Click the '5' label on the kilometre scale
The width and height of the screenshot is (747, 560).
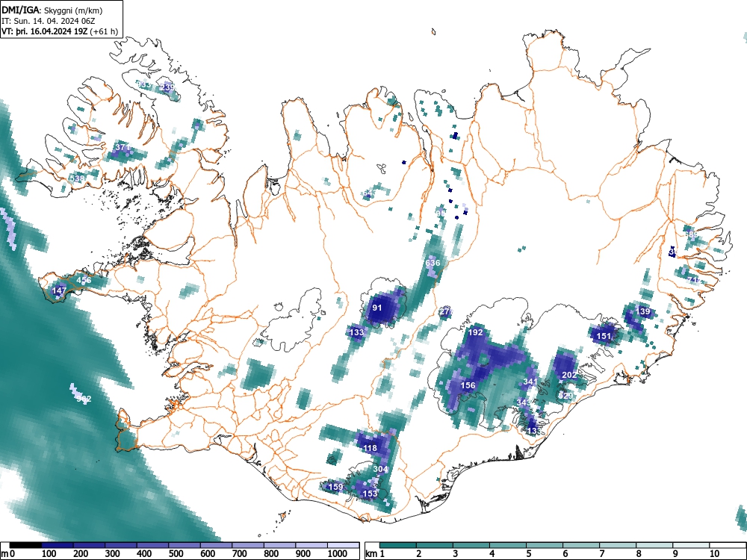(x=529, y=554)
